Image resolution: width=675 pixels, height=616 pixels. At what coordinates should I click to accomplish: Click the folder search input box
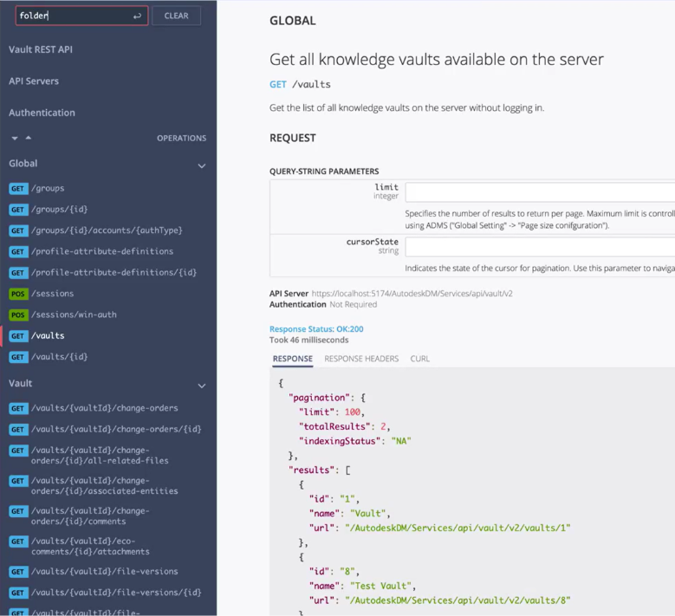point(74,16)
